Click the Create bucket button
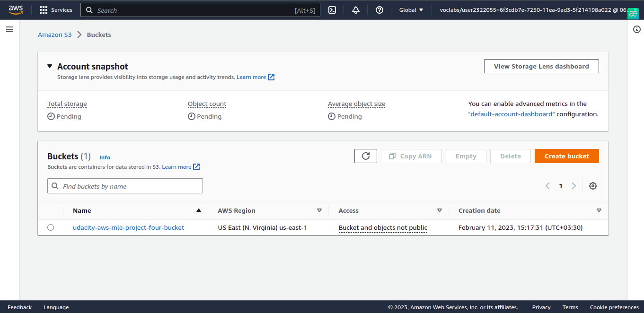Image resolution: width=644 pixels, height=313 pixels. tap(567, 156)
